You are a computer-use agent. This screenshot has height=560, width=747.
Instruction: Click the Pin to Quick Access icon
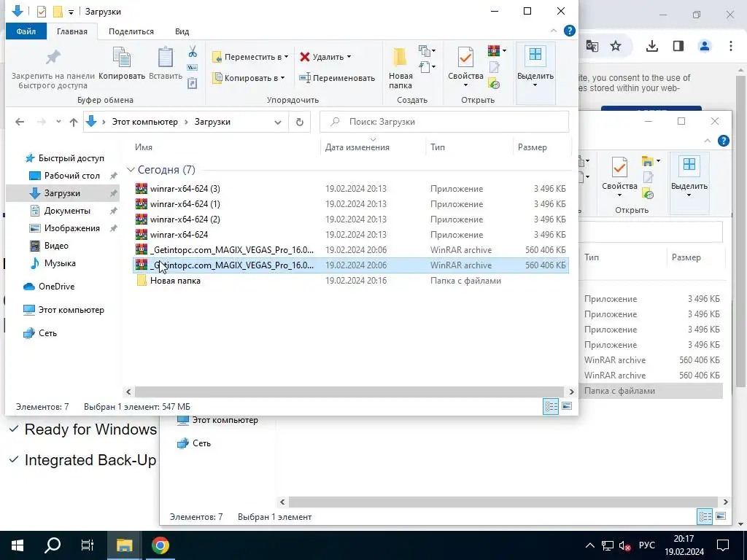click(53, 58)
